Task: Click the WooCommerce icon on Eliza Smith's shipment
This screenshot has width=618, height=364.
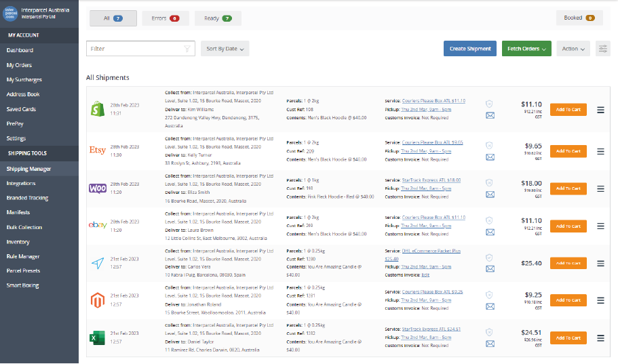Action: coord(96,188)
